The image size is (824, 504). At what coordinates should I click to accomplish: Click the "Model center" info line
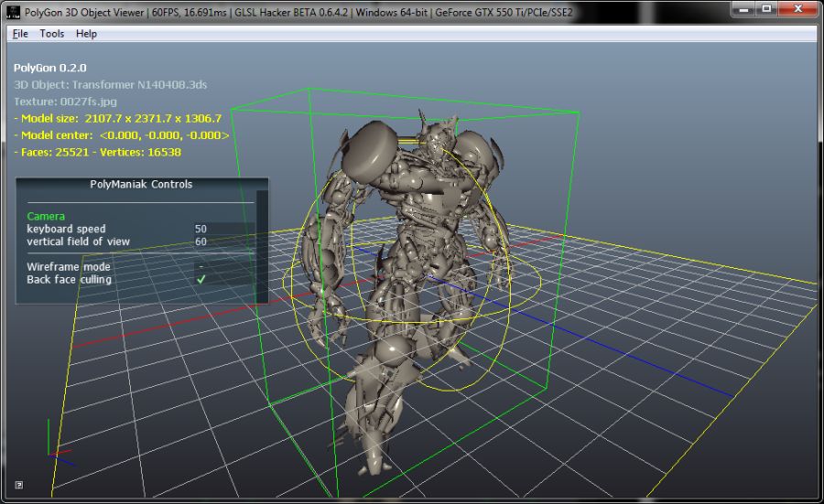(x=122, y=135)
